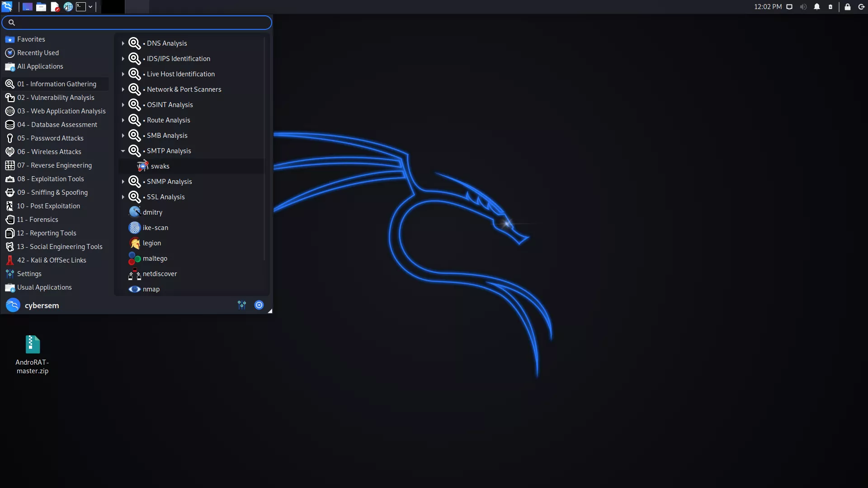The width and height of the screenshot is (868, 488).
Task: Click the clock showing 12:02 PM
Action: [768, 7]
